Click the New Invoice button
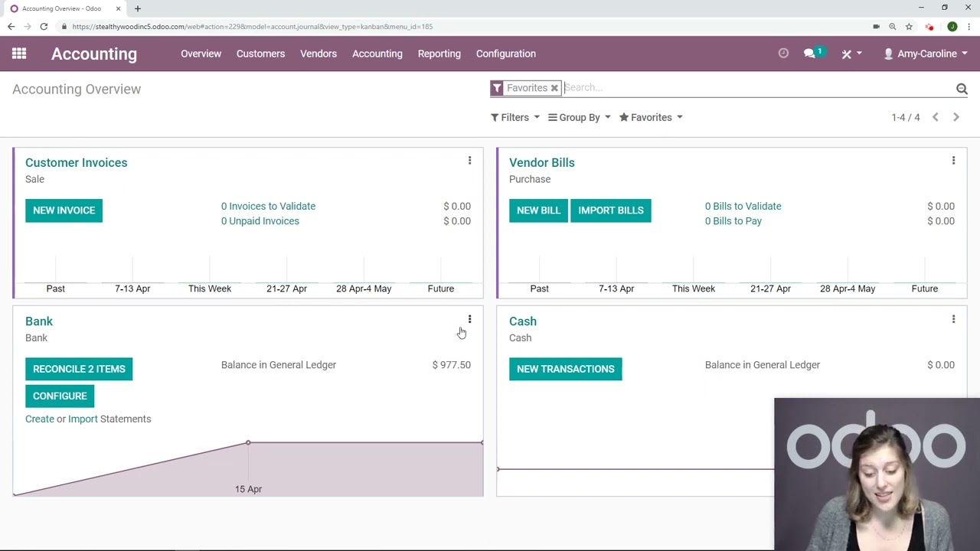 [x=64, y=210]
